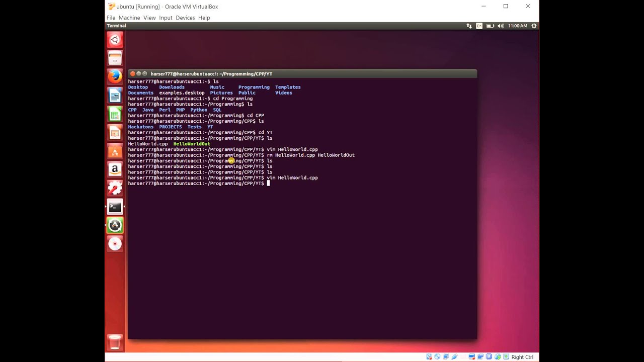Screen dimensions: 644x362
Task: Open the network indicator in the top panel
Action: pos(469,26)
